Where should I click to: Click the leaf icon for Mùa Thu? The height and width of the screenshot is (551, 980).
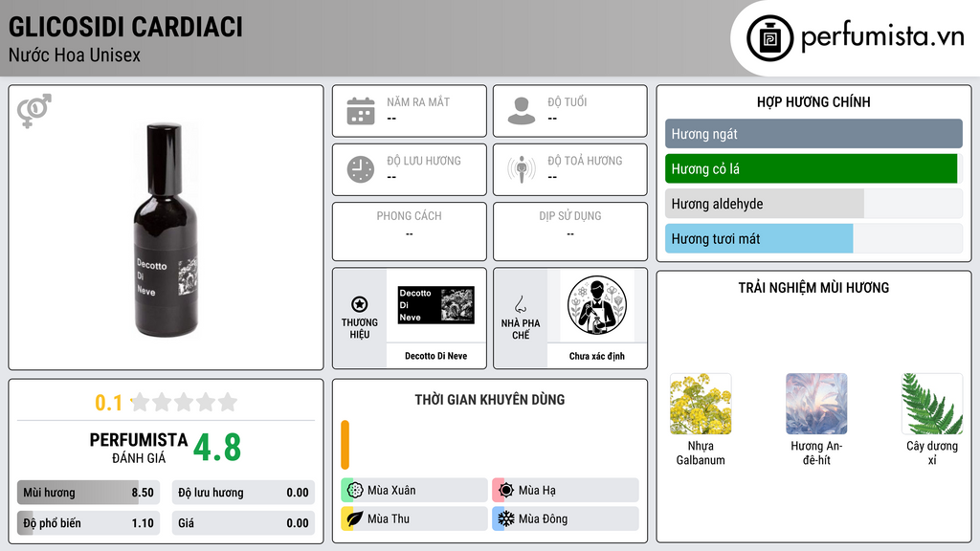click(x=355, y=518)
